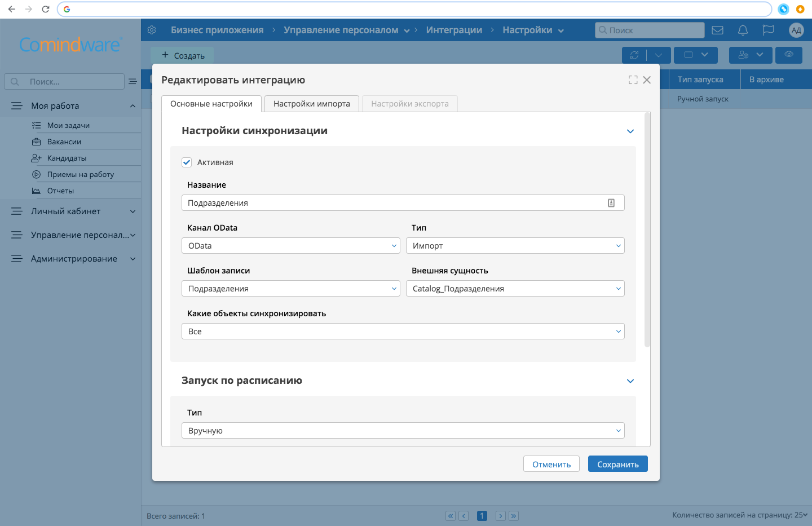
Task: Open the Канал OData dropdown
Action: [x=291, y=246]
